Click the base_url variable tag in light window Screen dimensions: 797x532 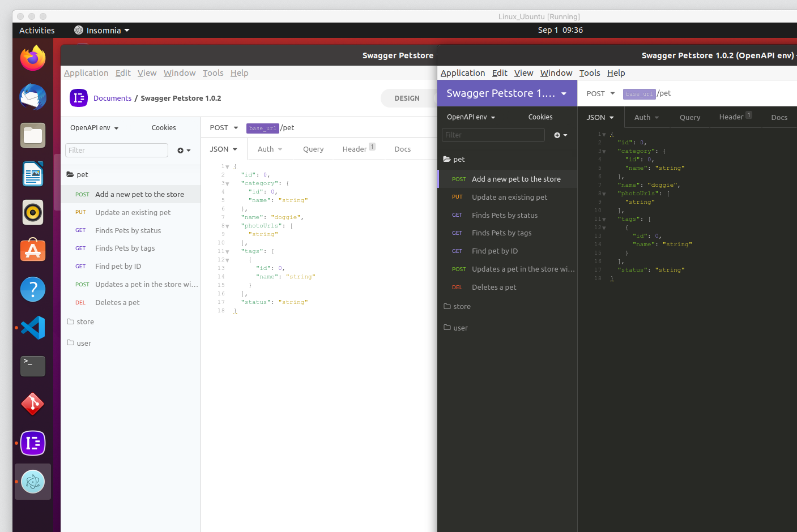pos(263,128)
